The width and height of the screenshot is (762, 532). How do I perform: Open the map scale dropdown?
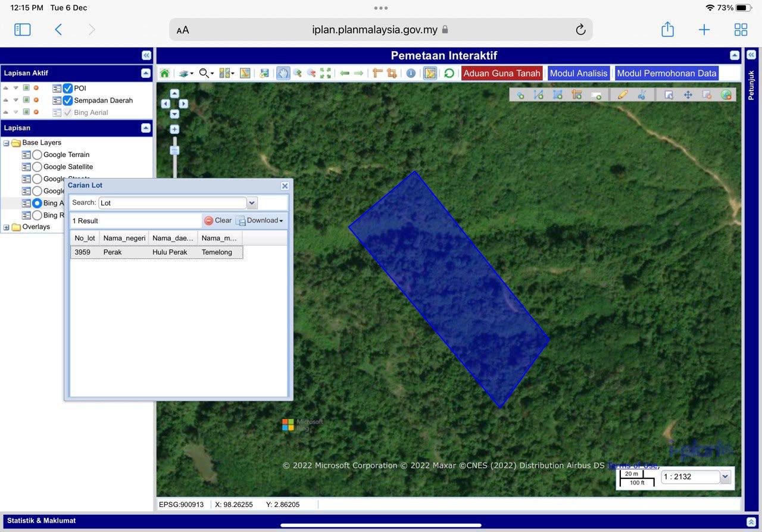click(724, 477)
